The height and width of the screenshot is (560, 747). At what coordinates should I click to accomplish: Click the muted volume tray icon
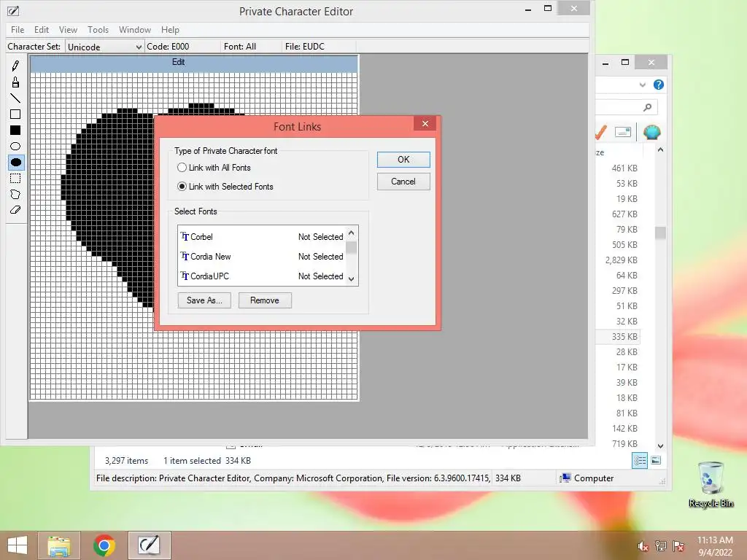pyautogui.click(x=643, y=546)
